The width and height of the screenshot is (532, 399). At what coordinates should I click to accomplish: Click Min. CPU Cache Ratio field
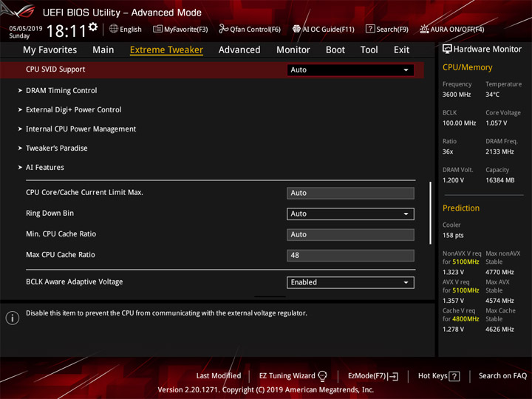[x=350, y=235]
